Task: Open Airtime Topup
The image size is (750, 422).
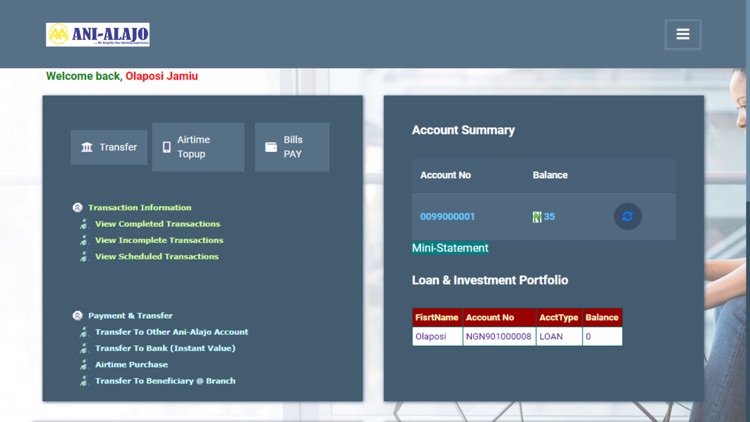Action: coord(198,147)
